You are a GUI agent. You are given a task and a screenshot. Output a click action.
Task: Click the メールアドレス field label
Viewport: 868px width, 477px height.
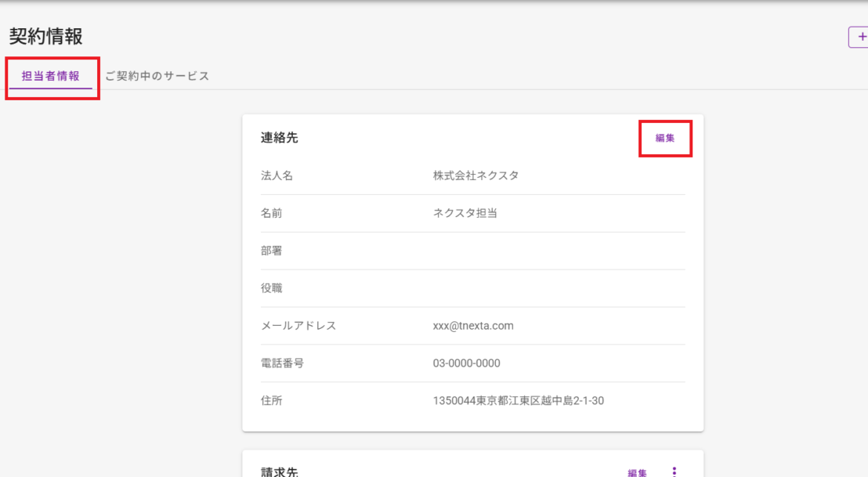click(x=298, y=326)
